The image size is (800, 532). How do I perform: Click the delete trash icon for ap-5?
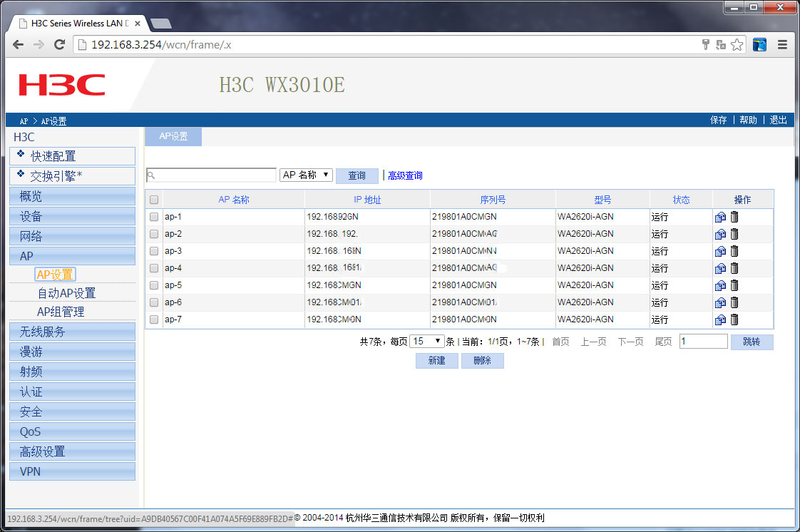(x=734, y=285)
